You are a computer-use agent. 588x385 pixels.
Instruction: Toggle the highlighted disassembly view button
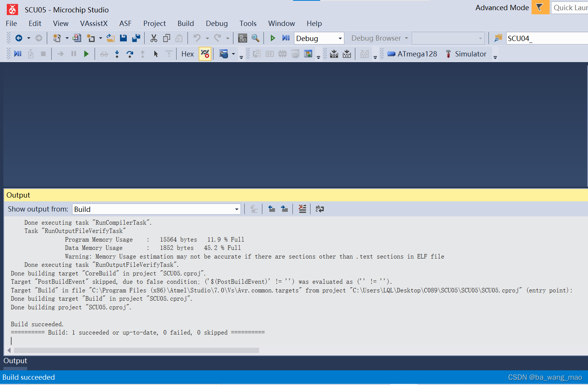205,54
